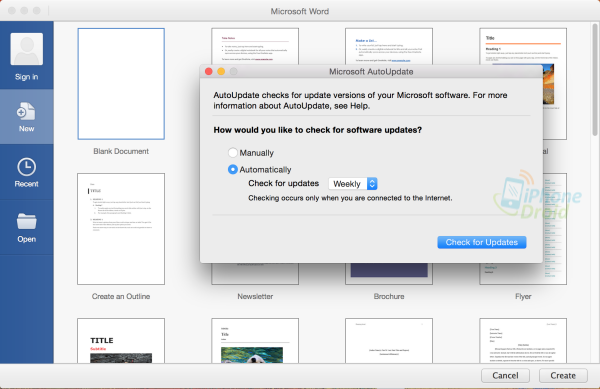
Task: Pick the Brochure template label
Action: click(x=389, y=296)
